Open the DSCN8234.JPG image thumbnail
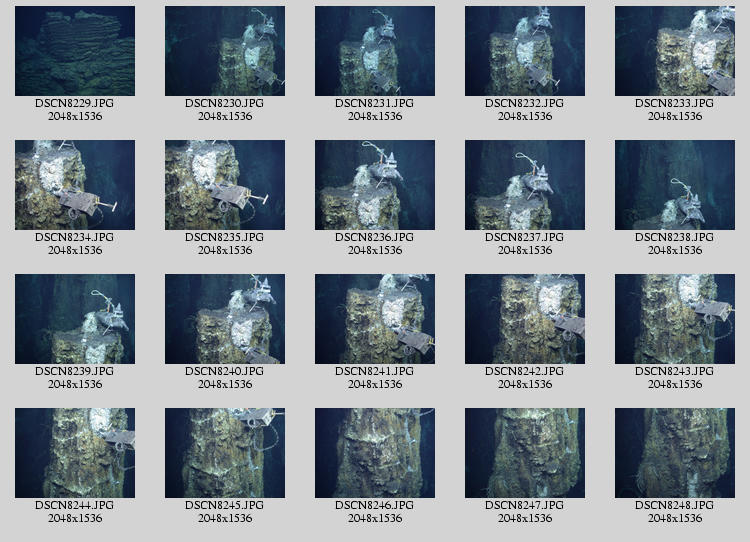The width and height of the screenshot is (750, 542). 75,185
